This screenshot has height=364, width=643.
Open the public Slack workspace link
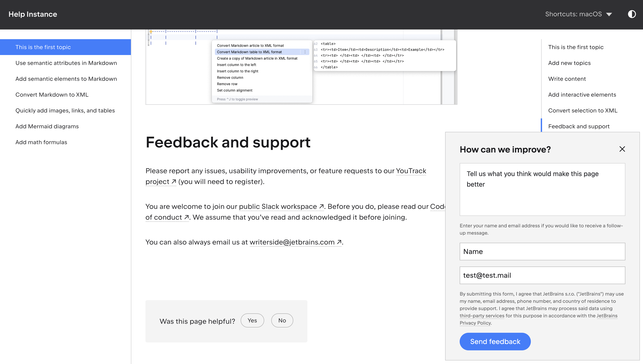[281, 206]
